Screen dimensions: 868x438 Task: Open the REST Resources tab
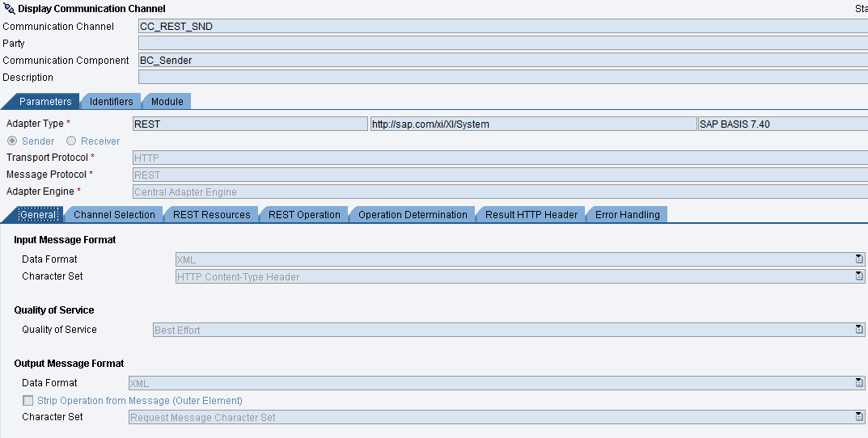211,215
